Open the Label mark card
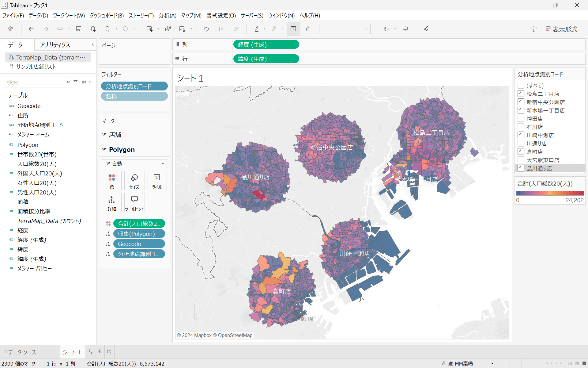 coord(157,181)
